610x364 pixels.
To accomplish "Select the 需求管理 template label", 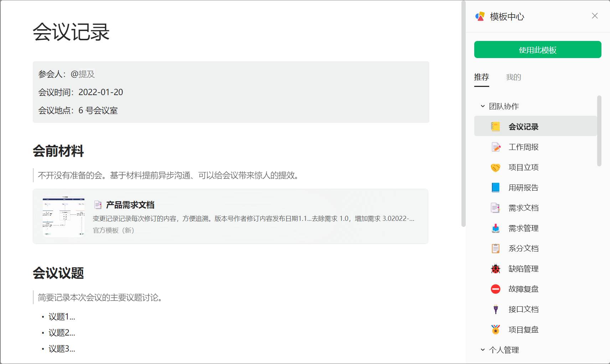I will (523, 228).
